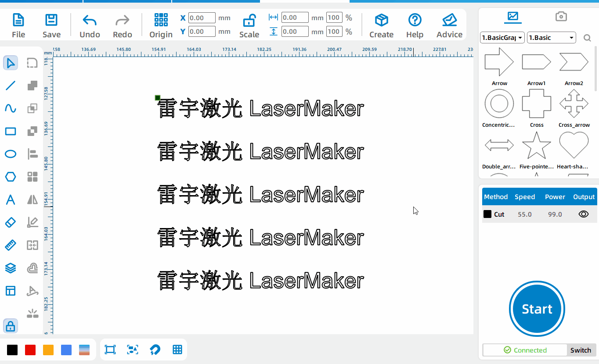Select the Polygon hexagon tool

pos(11,177)
